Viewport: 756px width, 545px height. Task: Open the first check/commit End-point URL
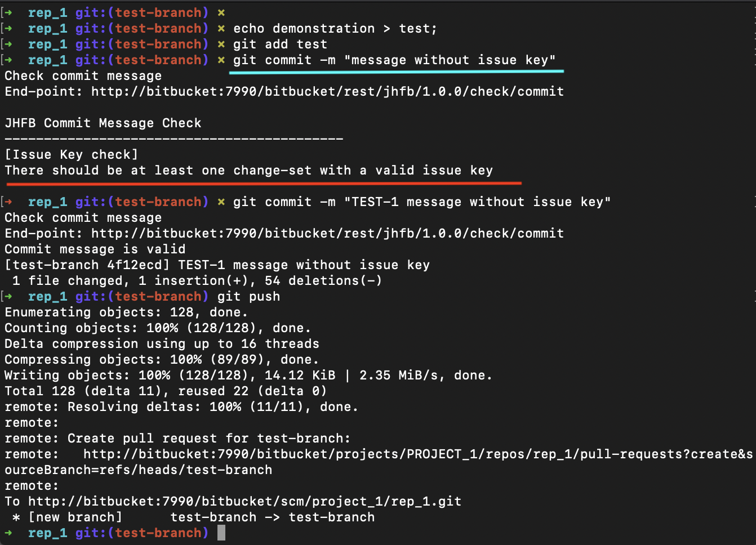327,91
